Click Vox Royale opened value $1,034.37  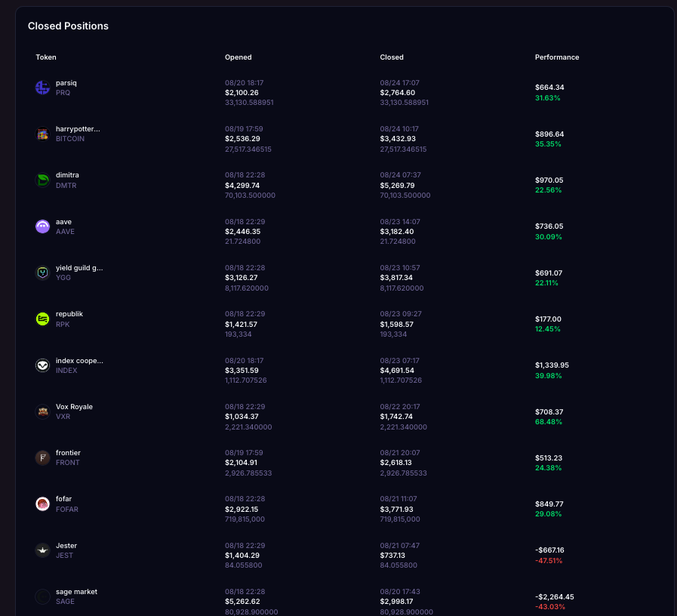pyautogui.click(x=242, y=417)
